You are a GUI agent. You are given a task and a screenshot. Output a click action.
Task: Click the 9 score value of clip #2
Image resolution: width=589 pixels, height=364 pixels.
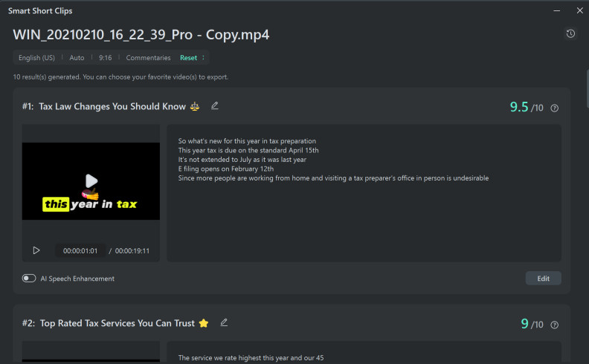point(524,323)
